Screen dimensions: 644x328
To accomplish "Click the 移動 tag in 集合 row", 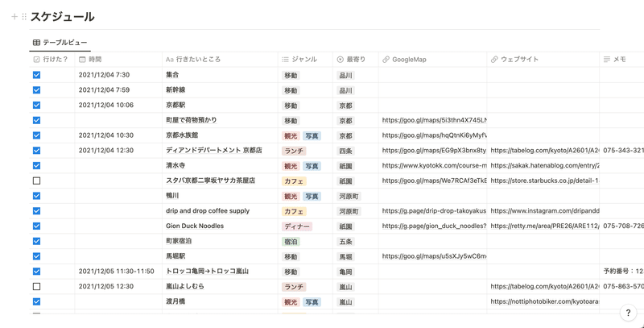I will 291,76.
